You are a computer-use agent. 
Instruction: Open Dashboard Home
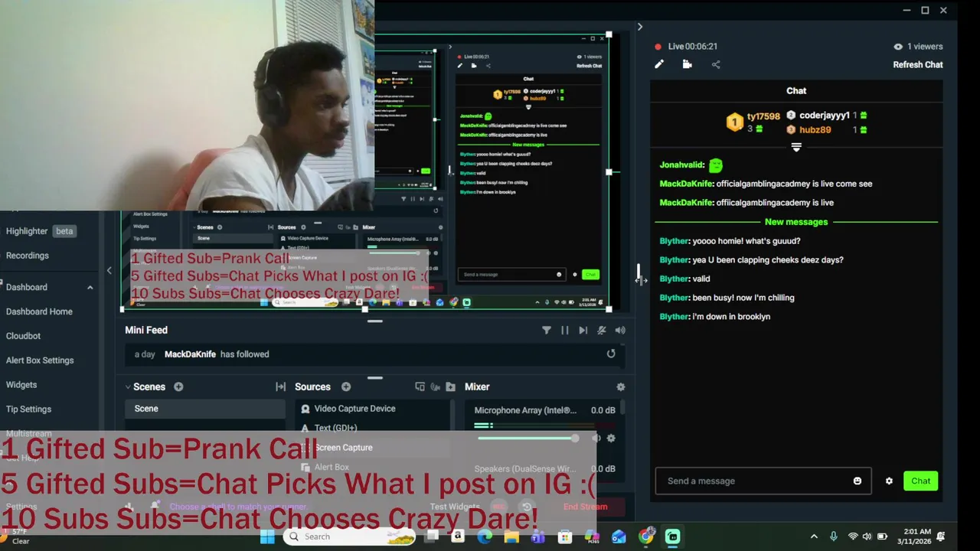click(x=39, y=311)
